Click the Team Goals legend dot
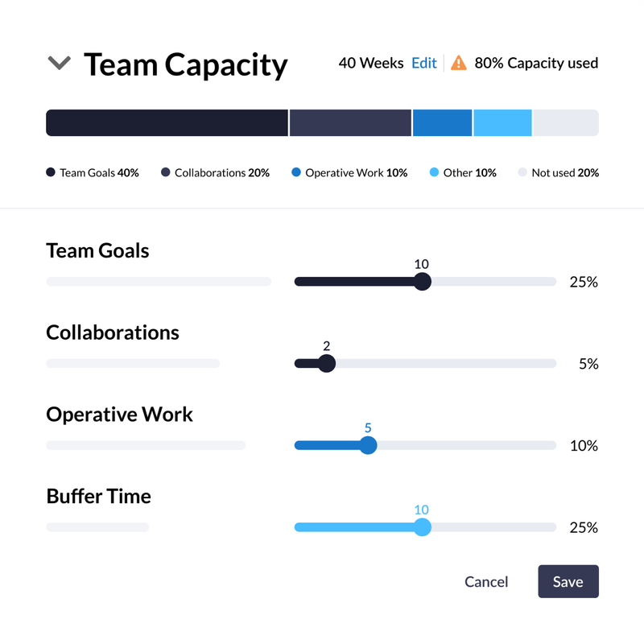The image size is (644, 644). [50, 172]
